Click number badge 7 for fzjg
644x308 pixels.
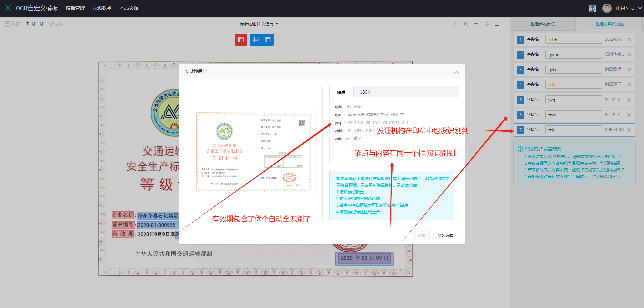520,130
